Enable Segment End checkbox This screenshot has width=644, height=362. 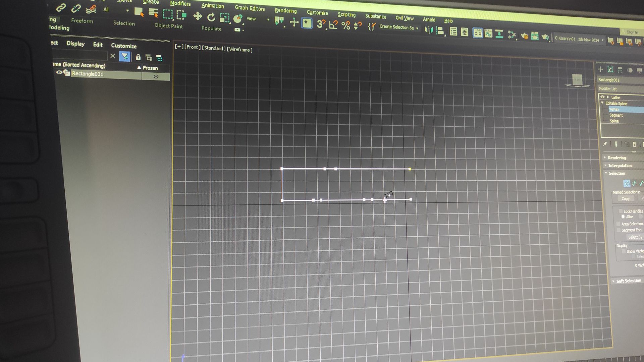click(x=619, y=230)
